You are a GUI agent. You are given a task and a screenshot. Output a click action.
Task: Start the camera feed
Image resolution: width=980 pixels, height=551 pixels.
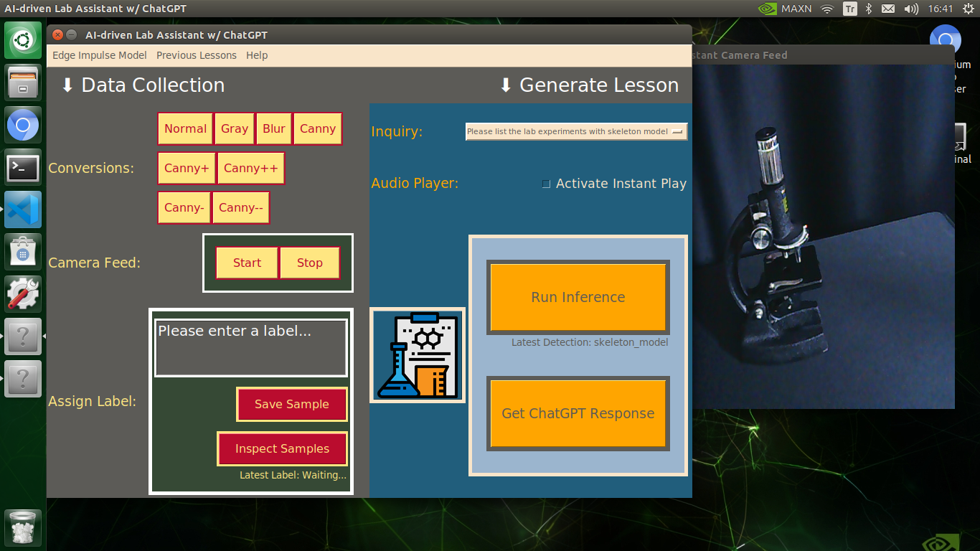coord(247,263)
